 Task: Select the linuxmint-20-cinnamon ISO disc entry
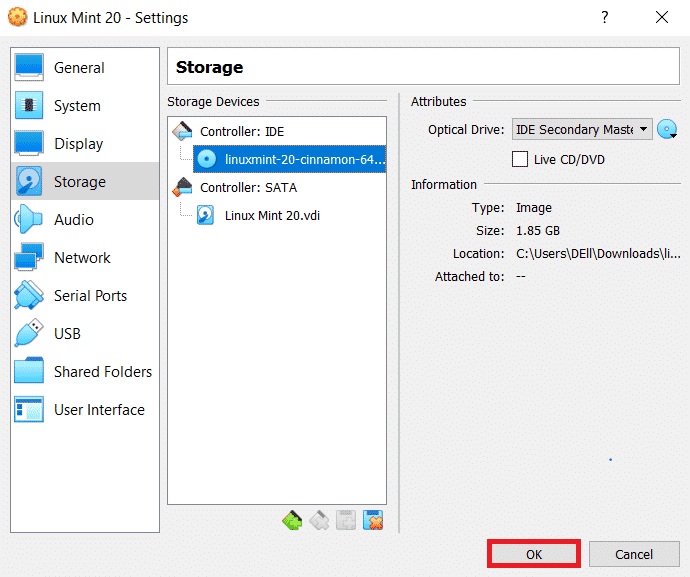(x=303, y=159)
